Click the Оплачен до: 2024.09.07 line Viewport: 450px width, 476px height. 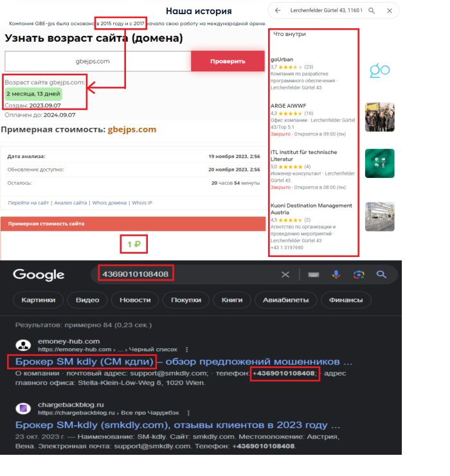(x=40, y=115)
